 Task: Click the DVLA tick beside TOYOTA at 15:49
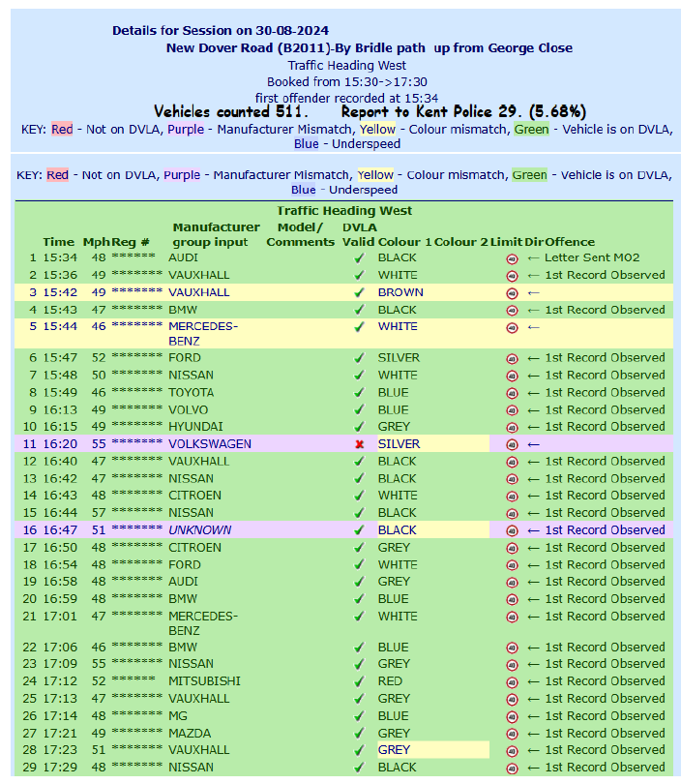(x=359, y=393)
